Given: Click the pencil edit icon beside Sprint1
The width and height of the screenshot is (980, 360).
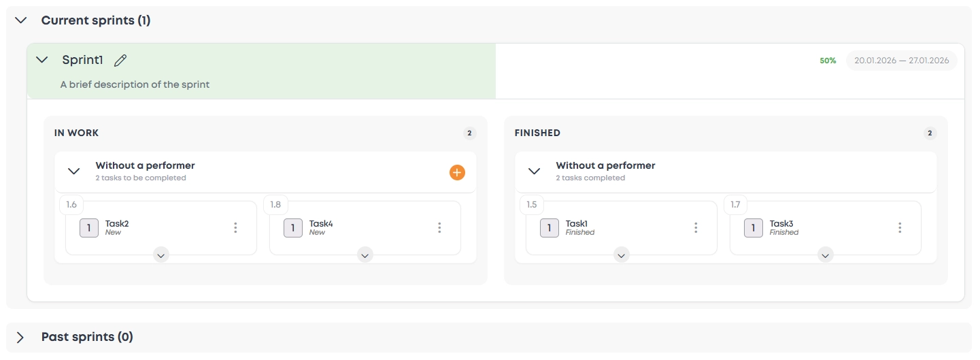Looking at the screenshot, I should point(120,61).
